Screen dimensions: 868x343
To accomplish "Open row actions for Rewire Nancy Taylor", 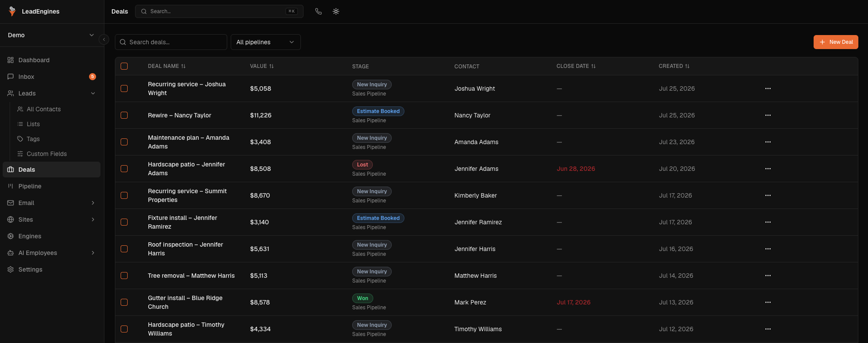I will coord(768,115).
